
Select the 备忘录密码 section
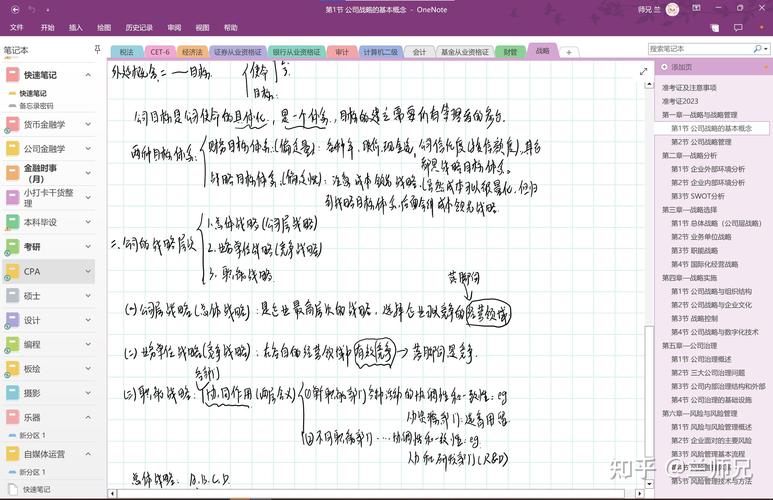click(36, 106)
